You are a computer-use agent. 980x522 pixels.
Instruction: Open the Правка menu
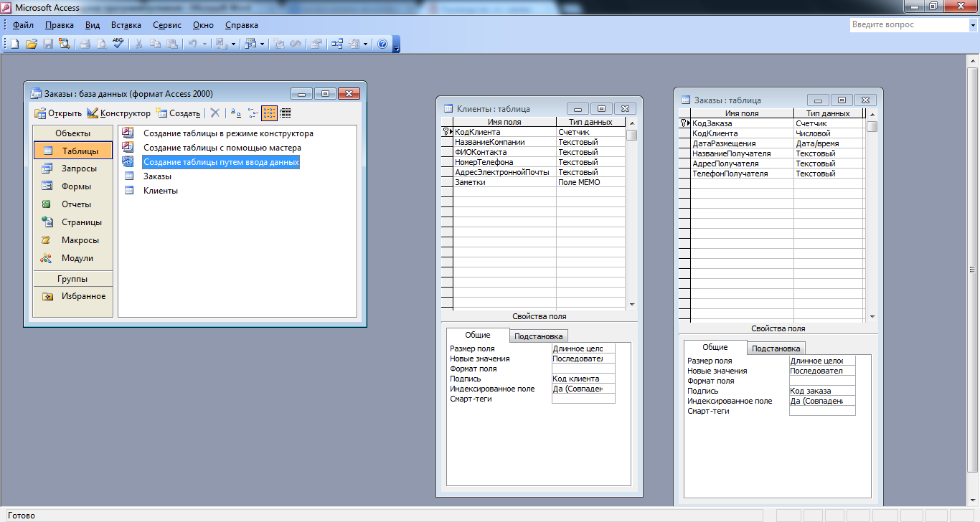coord(59,24)
